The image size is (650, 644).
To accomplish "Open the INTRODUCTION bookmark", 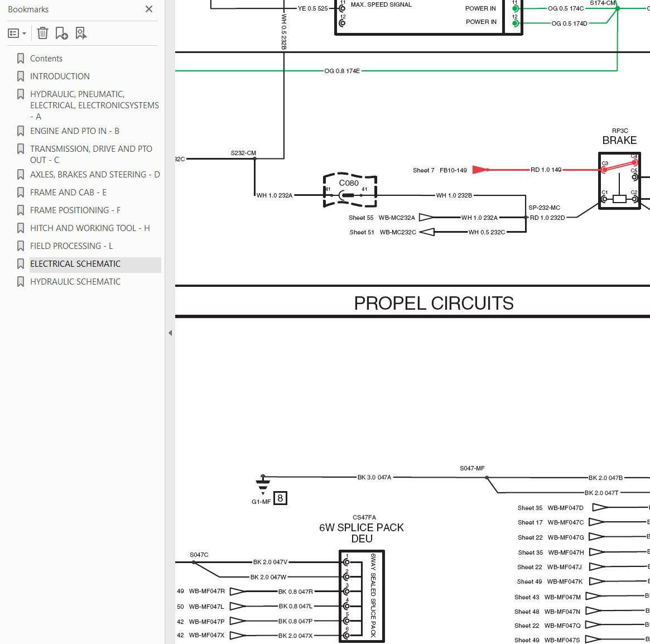I will click(60, 76).
